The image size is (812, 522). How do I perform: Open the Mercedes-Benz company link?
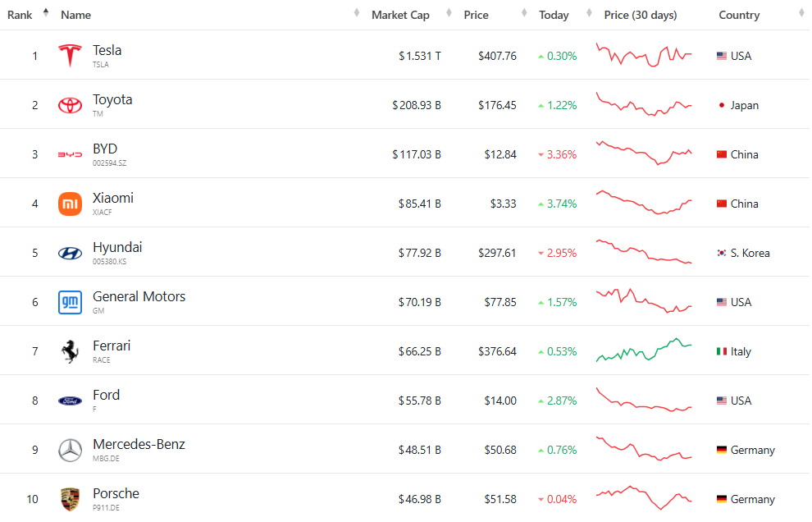pyautogui.click(x=139, y=444)
